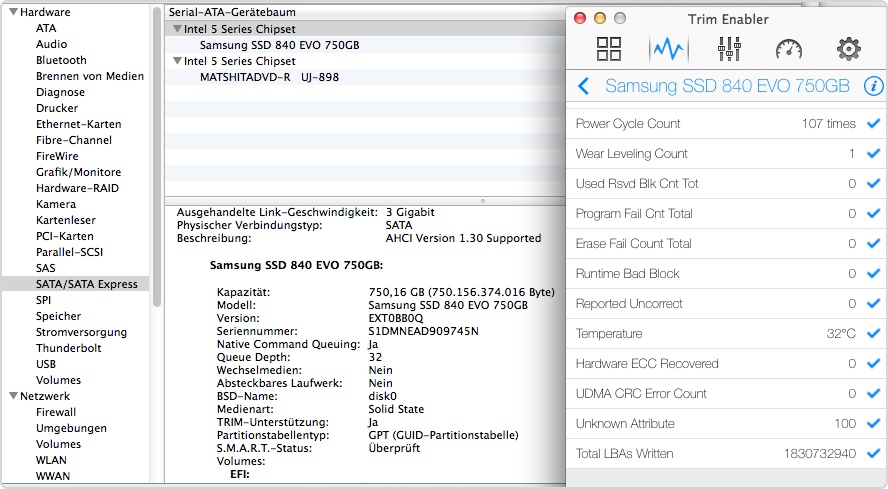Open the speedometer benchmark icon

click(788, 49)
